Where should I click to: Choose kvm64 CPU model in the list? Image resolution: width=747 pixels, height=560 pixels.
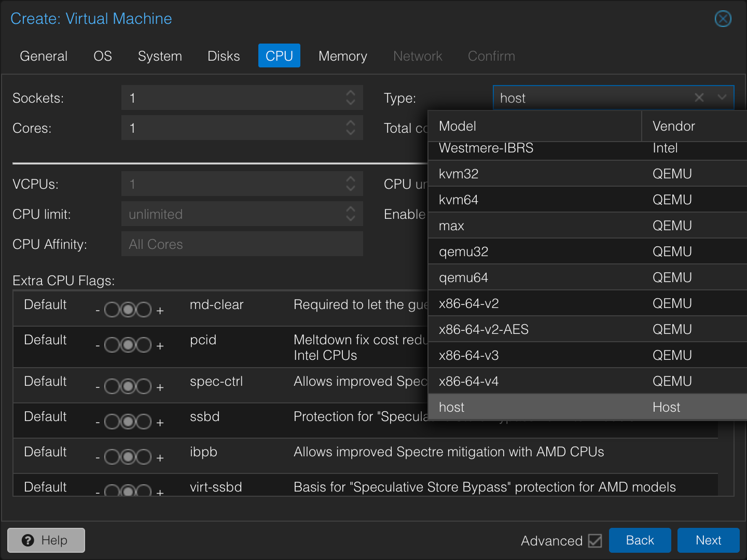(x=459, y=200)
